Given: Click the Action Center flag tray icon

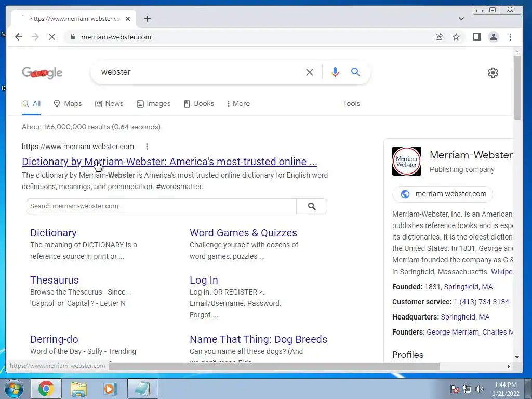Looking at the screenshot, I should pos(455,389).
